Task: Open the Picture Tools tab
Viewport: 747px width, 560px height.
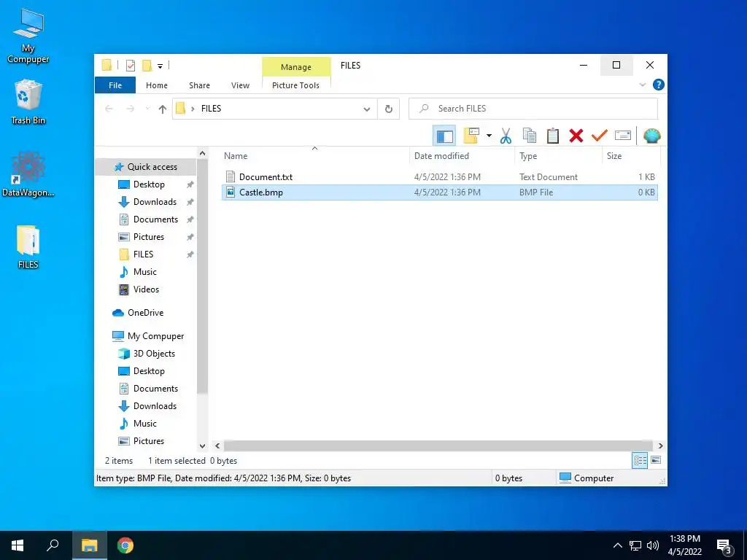Action: [295, 85]
